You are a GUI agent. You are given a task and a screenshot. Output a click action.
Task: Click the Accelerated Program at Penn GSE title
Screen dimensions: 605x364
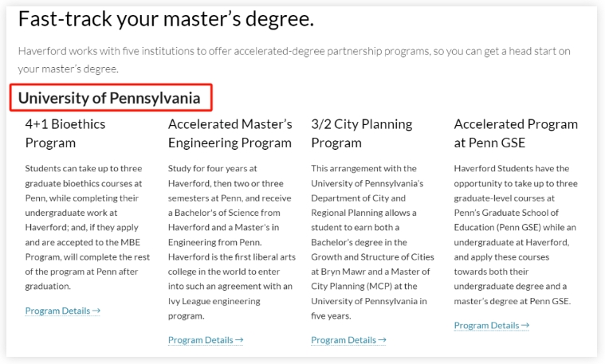(x=516, y=134)
